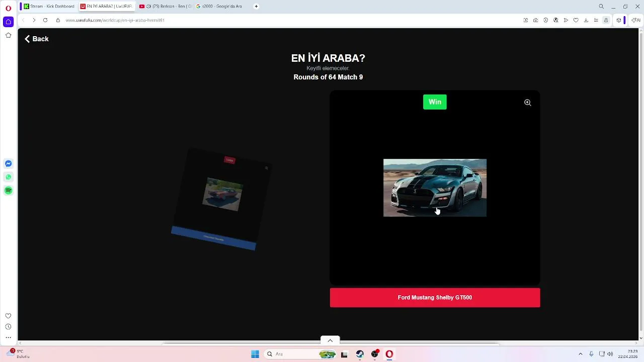
Task: Click the send flow arrow icon
Action: pos(566,20)
